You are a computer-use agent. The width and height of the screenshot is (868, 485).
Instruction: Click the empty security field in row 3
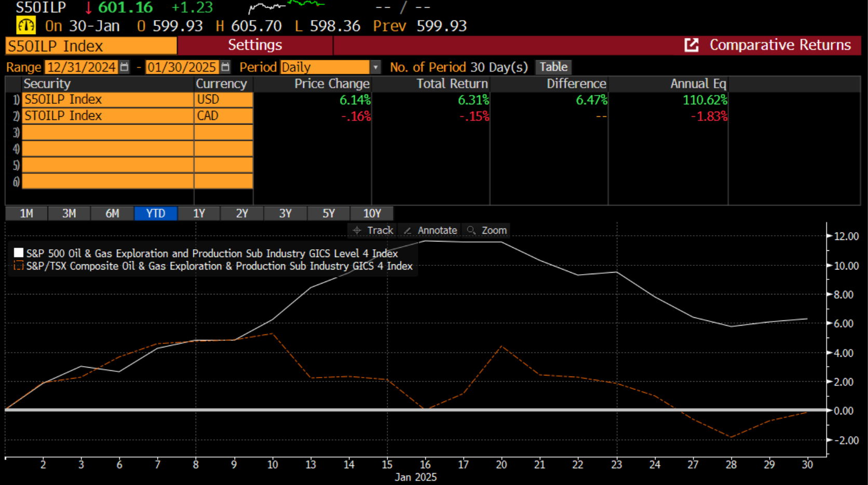click(x=107, y=132)
